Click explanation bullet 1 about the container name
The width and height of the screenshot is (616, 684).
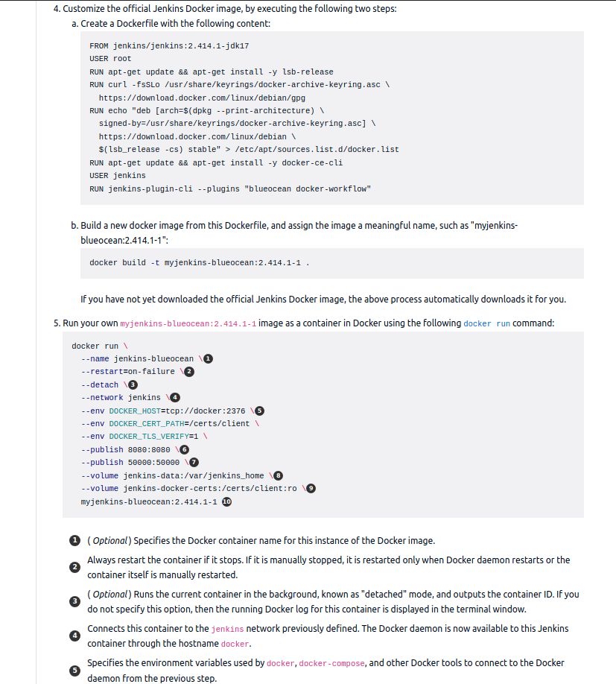[74, 540]
